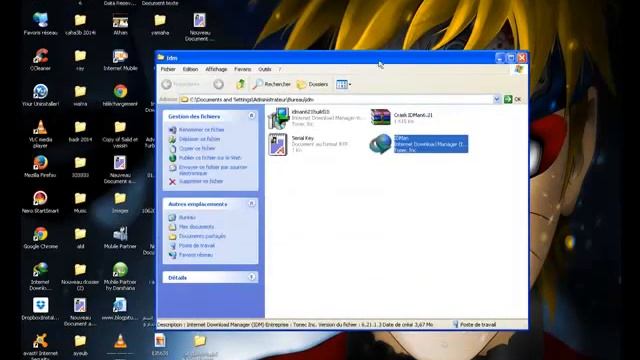The height and width of the screenshot is (360, 640).
Task: Click the Forward arrow toolbar button
Action: 218,84
